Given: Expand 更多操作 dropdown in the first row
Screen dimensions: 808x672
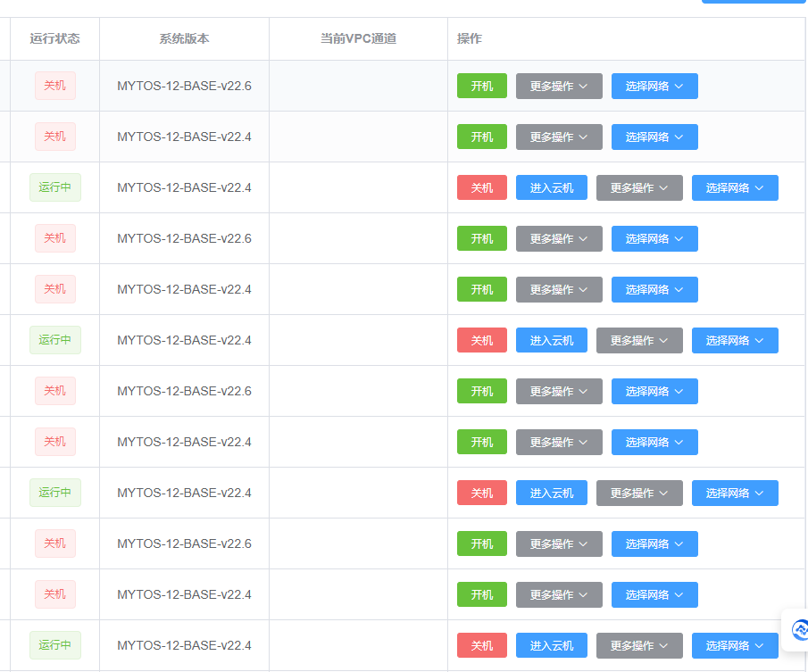Looking at the screenshot, I should (559, 87).
